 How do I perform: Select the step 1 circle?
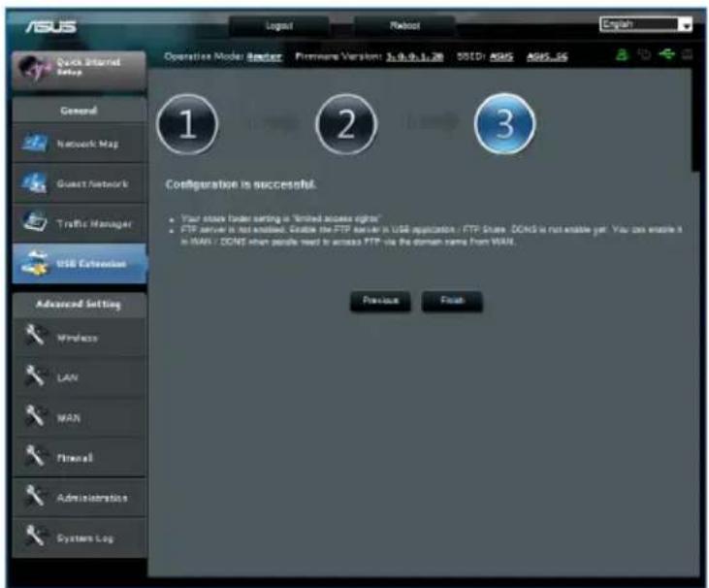(187, 124)
